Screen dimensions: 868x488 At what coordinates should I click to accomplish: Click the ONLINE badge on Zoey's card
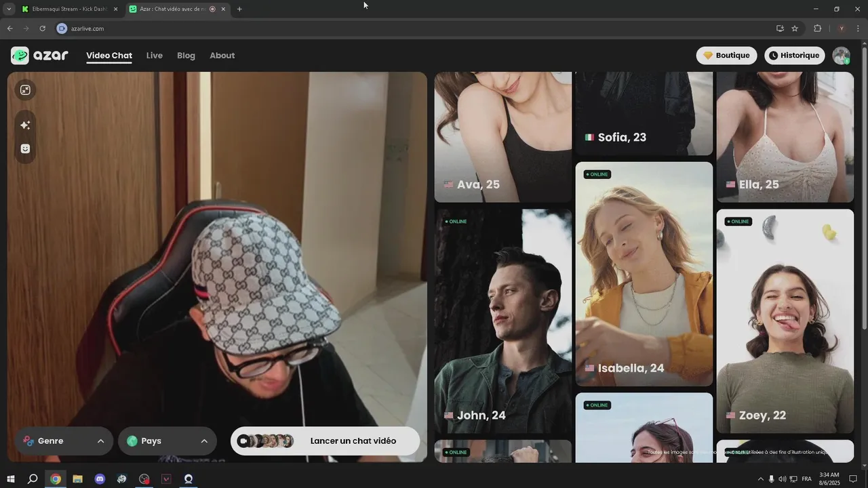click(x=738, y=222)
